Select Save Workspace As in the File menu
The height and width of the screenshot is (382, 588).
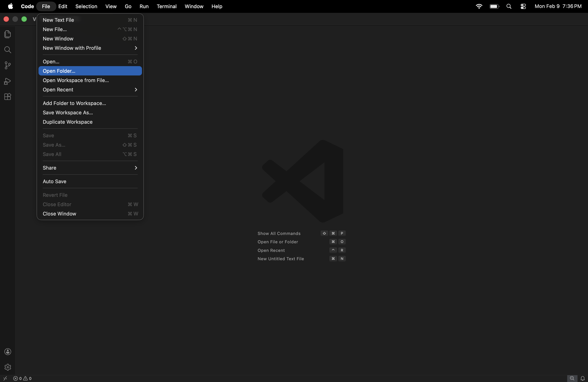68,112
